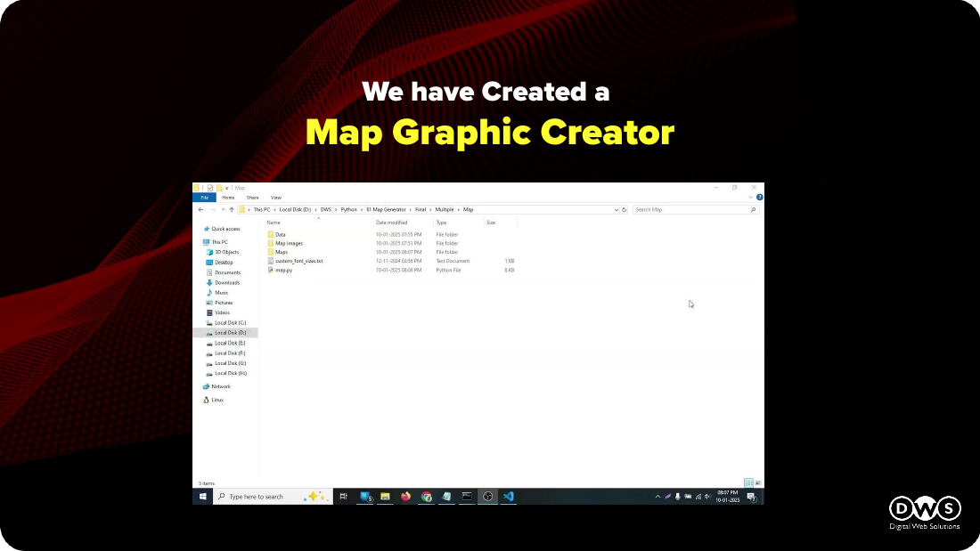Click the search magnifier icon
Screen dimensions: 980x551
[x=753, y=210]
